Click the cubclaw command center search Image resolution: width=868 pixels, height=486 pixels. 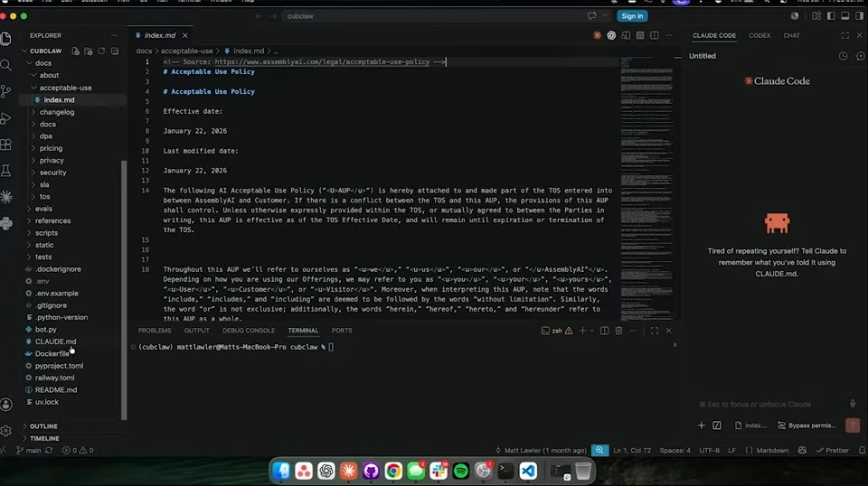438,16
